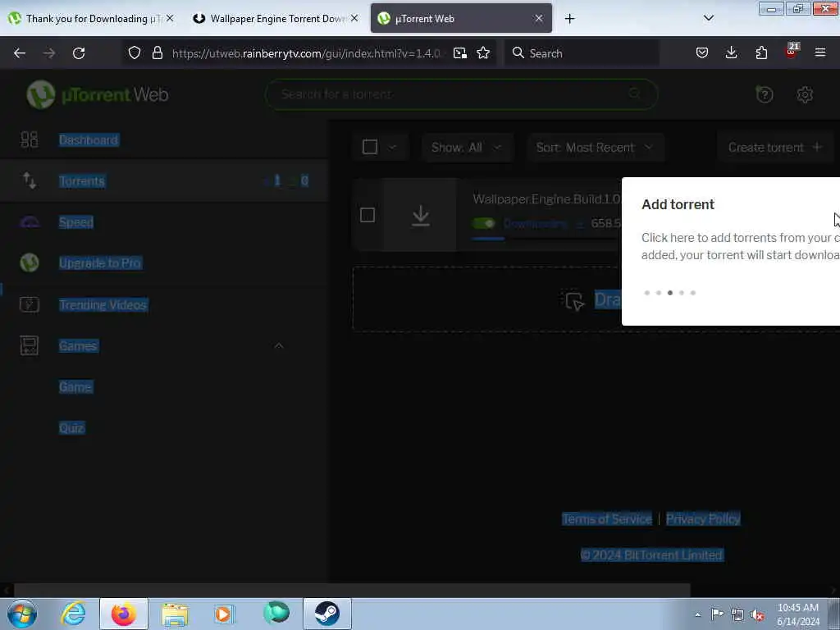The image size is (840, 630).
Task: Toggle the Wallpaper Engine download switch
Action: pyautogui.click(x=484, y=223)
